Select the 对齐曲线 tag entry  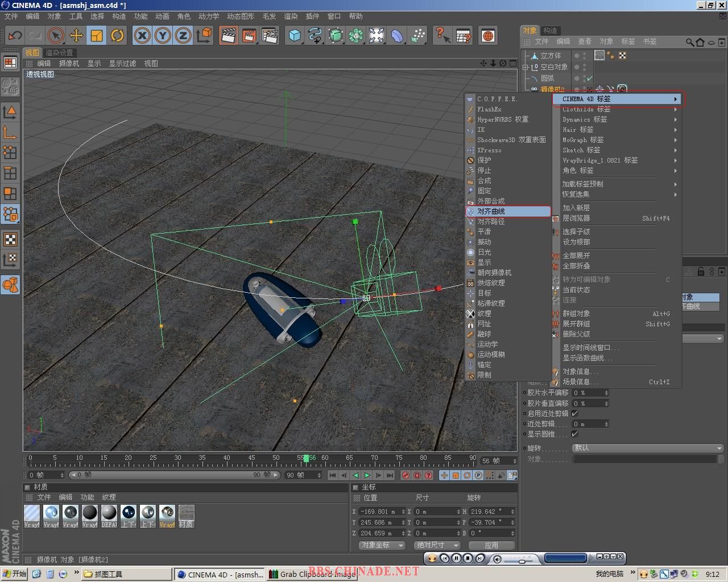tap(508, 211)
